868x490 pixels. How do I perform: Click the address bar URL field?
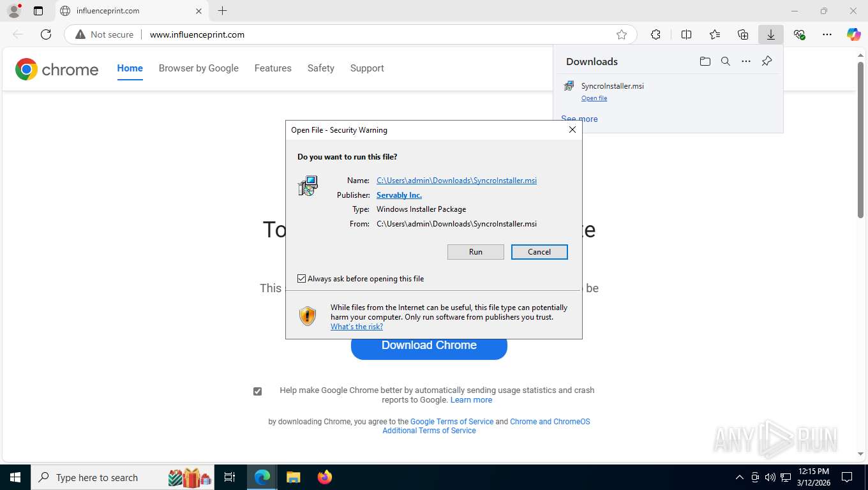[x=377, y=34]
